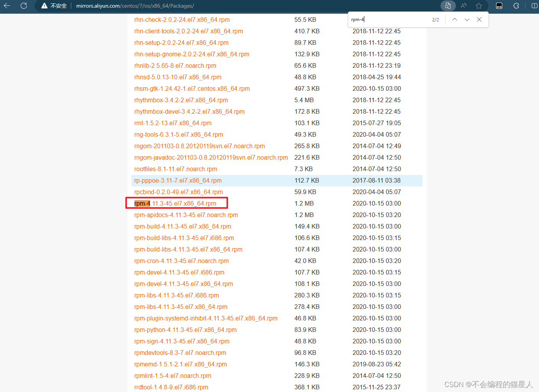Start read aloud from the address bar
The image size is (539, 392).
(x=464, y=6)
